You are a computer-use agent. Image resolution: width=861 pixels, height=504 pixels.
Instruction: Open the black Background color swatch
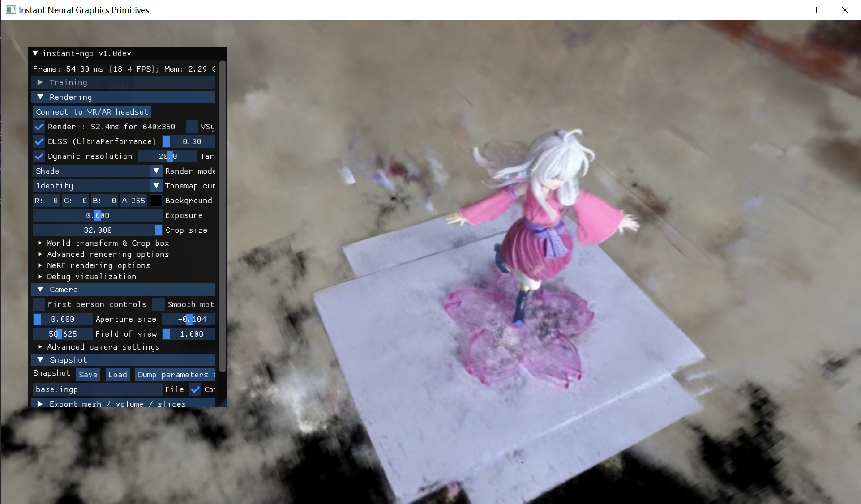point(156,201)
